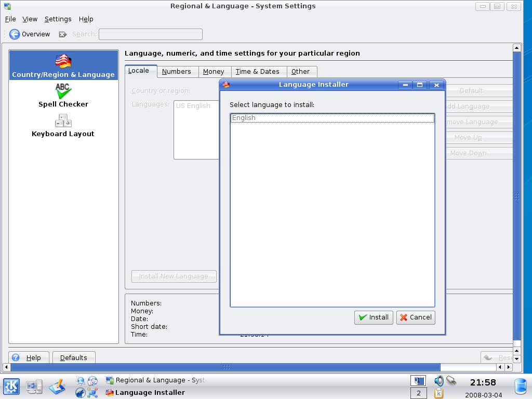Image resolution: width=532 pixels, height=399 pixels.
Task: Cancel the Language Installer dialog
Action: coord(416,317)
